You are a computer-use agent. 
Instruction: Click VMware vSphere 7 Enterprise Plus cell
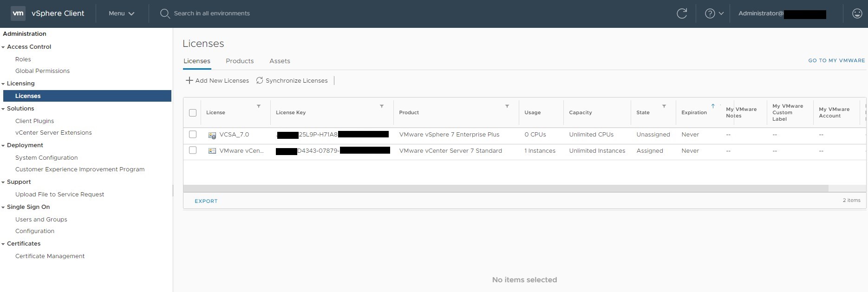pos(449,134)
